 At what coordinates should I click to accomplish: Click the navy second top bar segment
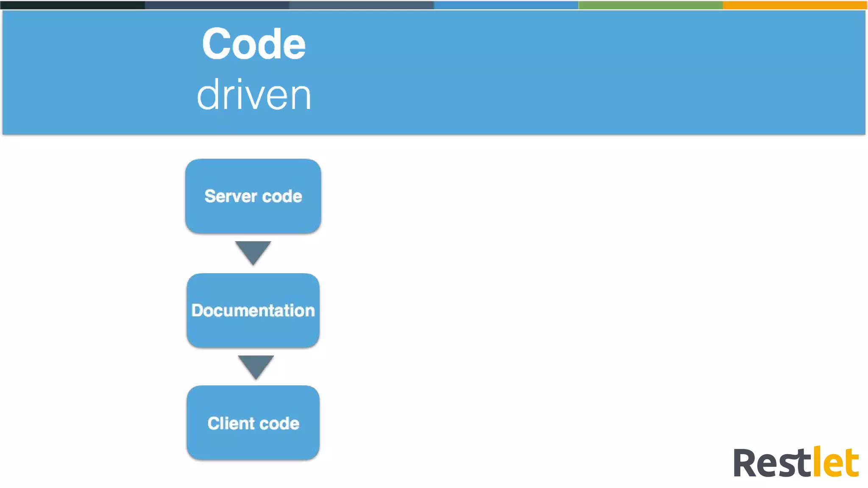[217, 5]
